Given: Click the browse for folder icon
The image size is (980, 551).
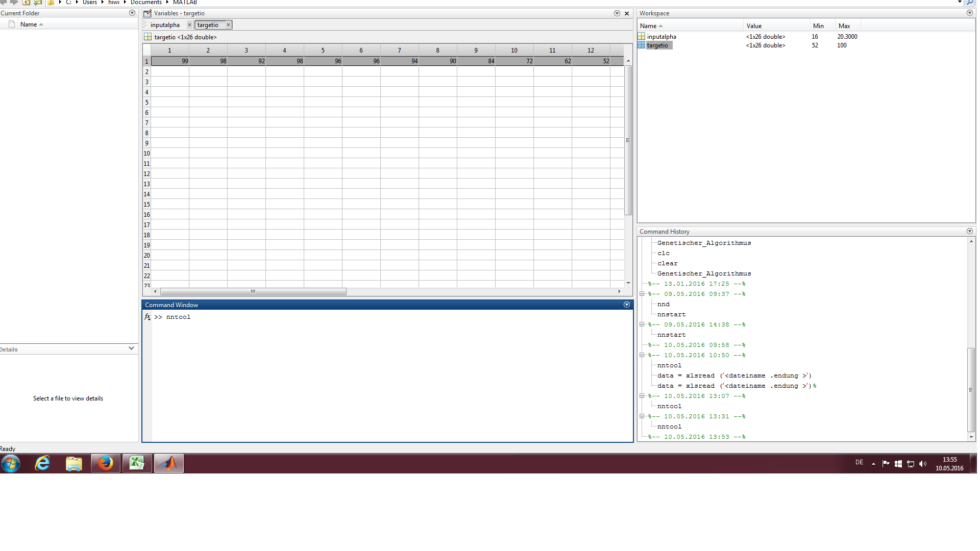Looking at the screenshot, I should tap(38, 3).
